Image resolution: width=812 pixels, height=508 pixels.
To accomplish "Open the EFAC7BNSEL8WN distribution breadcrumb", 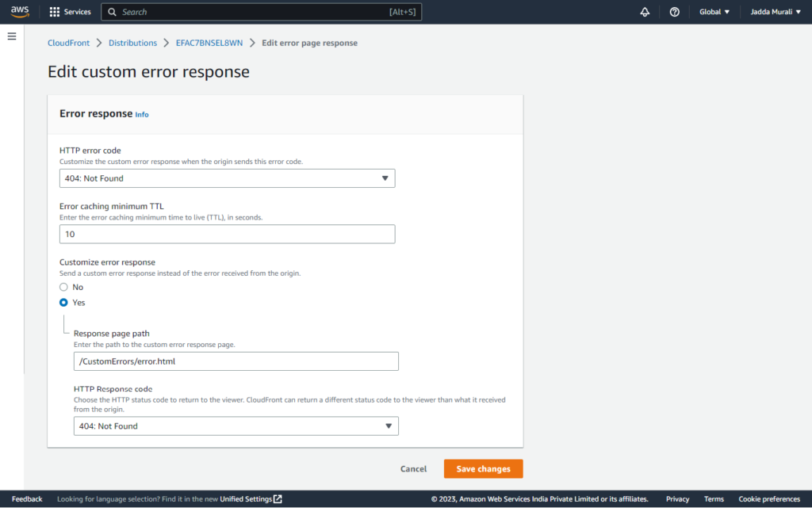I will (x=209, y=43).
